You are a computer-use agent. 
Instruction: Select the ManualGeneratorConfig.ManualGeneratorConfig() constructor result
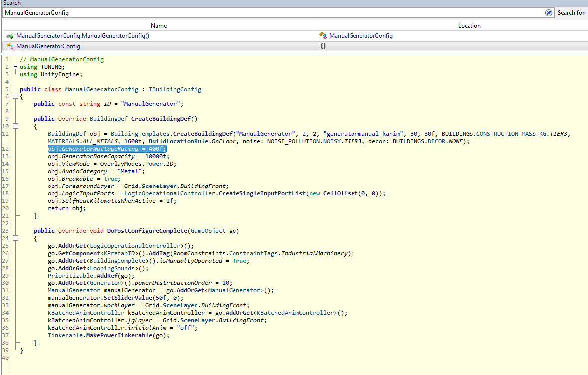83,36
